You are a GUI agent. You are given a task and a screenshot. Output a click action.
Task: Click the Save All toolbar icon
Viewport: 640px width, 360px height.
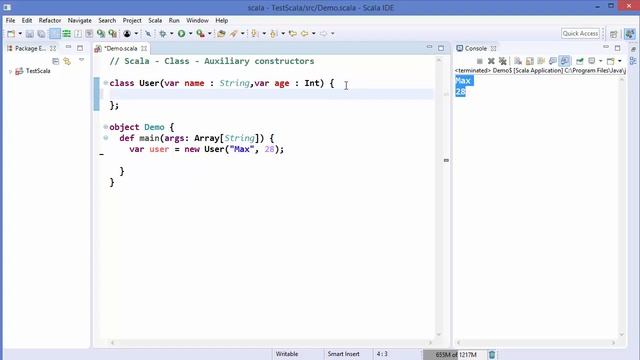pos(41,34)
